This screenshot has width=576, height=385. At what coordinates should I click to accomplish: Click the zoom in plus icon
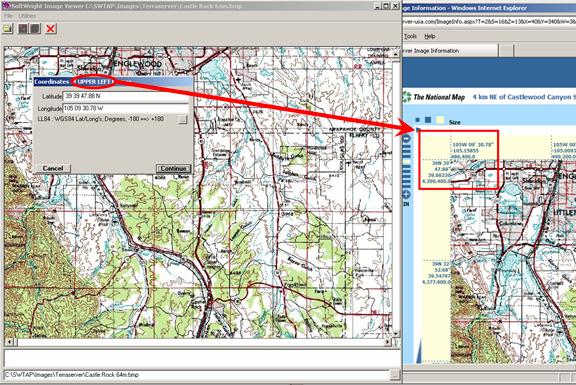(x=407, y=194)
